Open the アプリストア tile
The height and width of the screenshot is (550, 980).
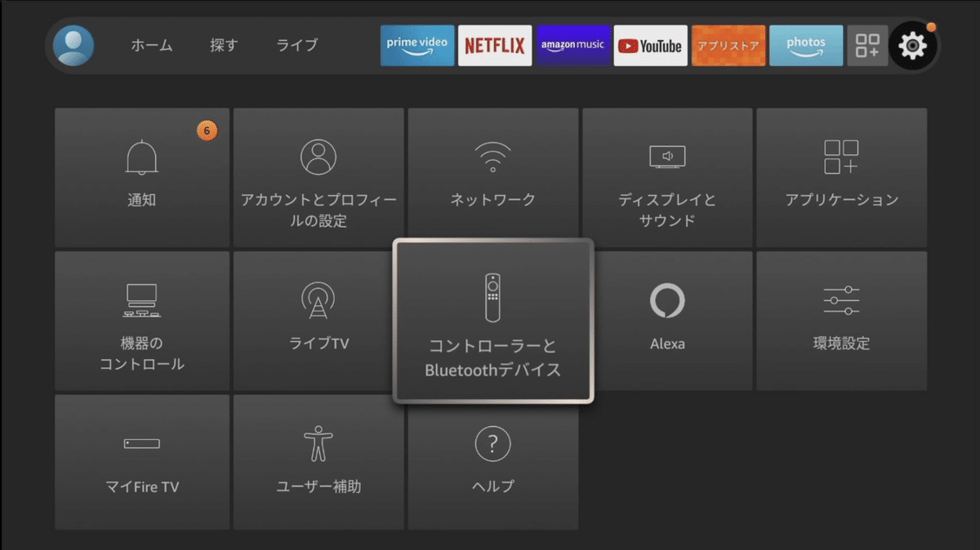pos(728,46)
